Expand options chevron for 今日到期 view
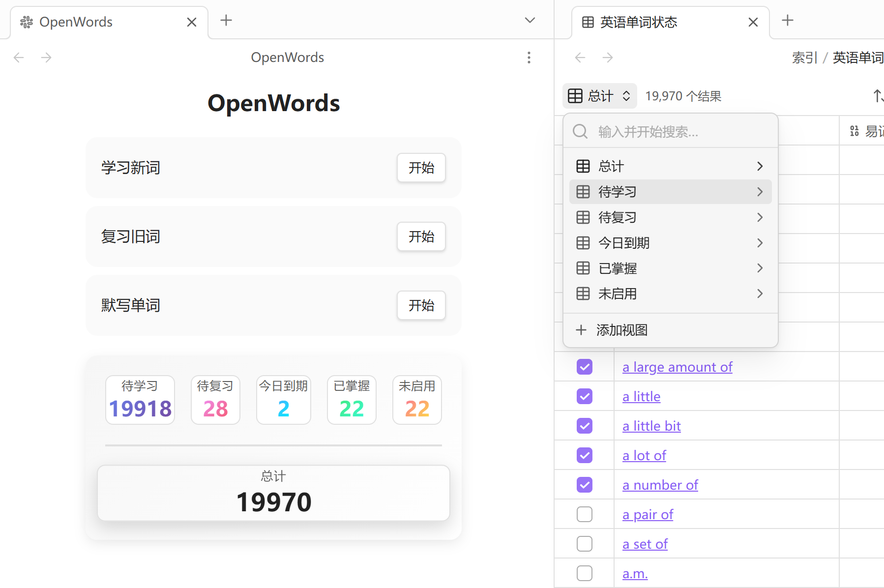Screen dimensions: 884x588 pos(760,243)
